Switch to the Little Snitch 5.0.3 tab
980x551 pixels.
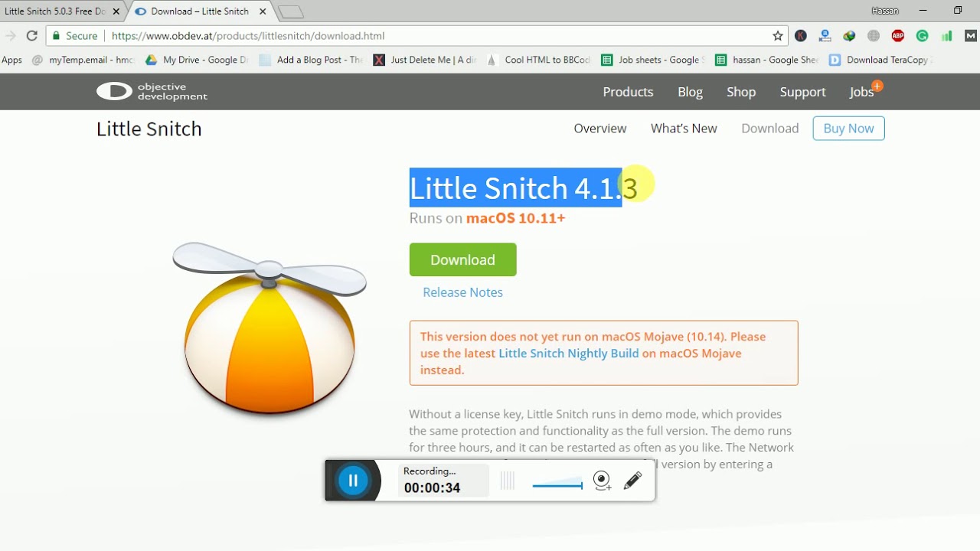point(55,11)
